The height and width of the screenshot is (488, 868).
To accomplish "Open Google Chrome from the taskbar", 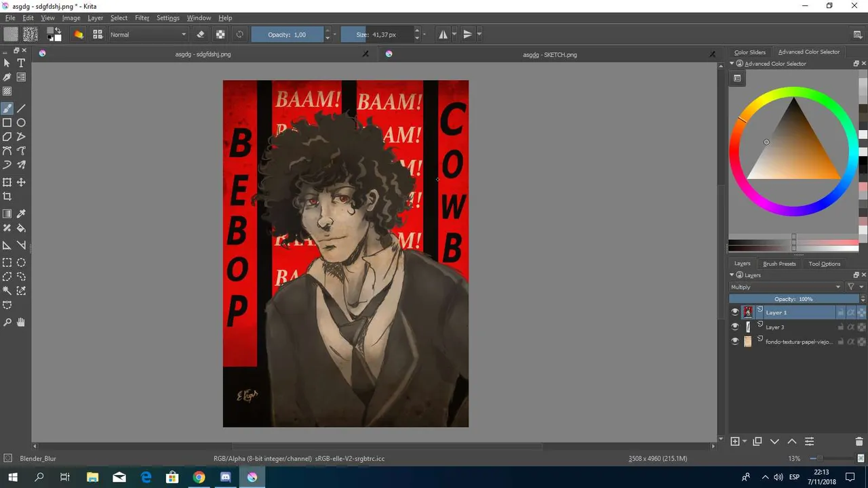I will pyautogui.click(x=199, y=477).
